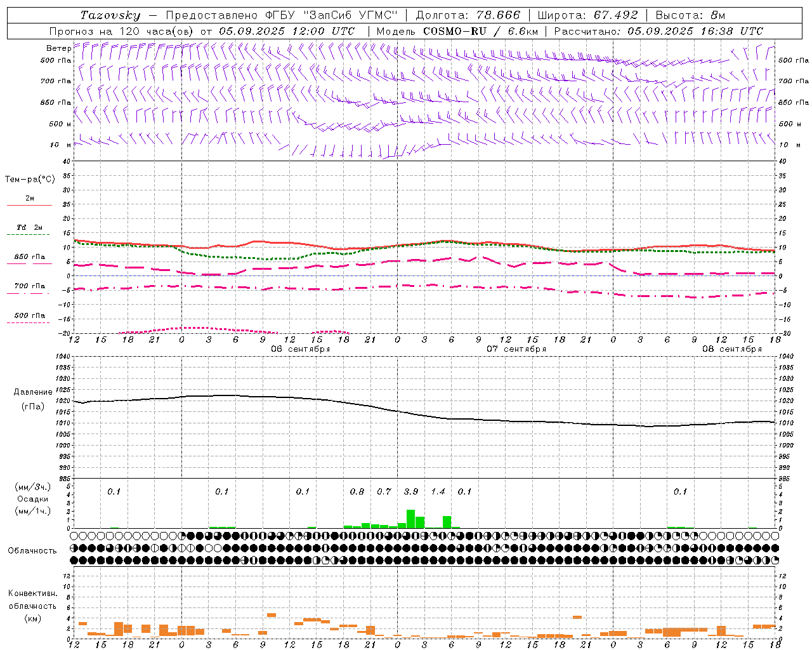Viewport: 812px width, 650px height.
Task: Click the "Облачность" cloud cover label
Action: tap(32, 551)
